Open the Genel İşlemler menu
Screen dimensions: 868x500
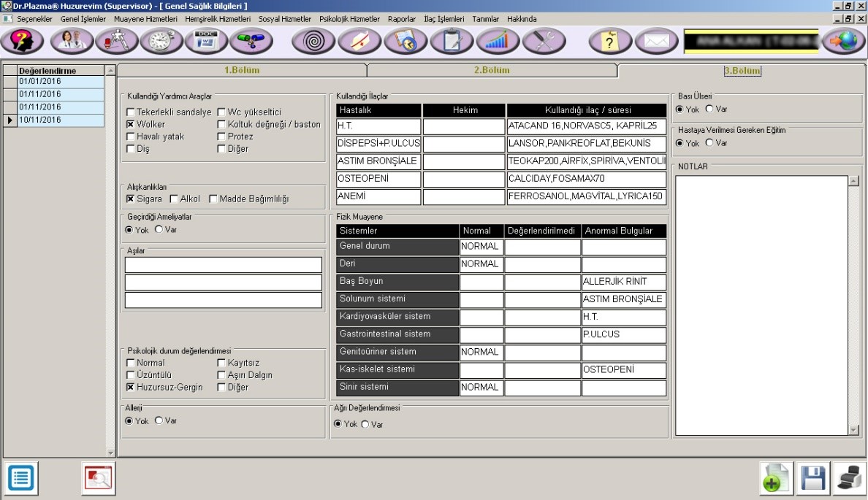pyautogui.click(x=83, y=19)
